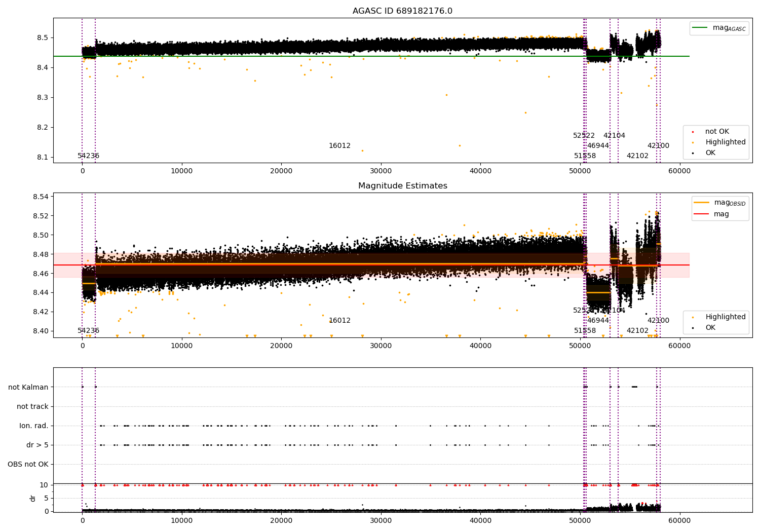
Task: Click the "dr > 5" axis label
Action: point(37,445)
